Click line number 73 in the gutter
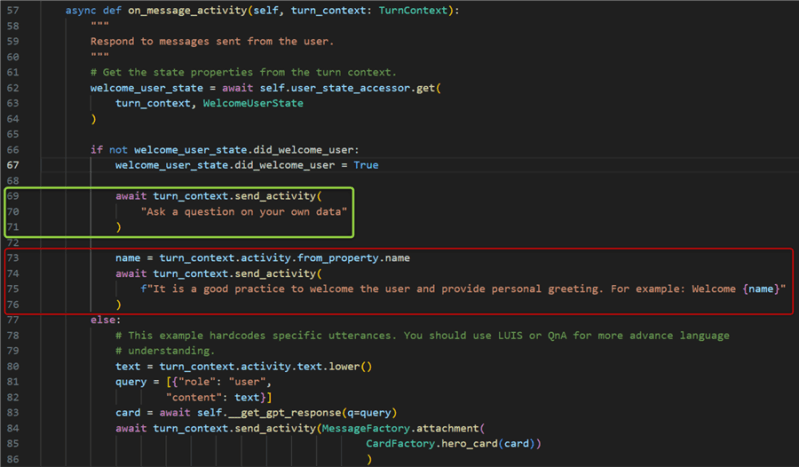The image size is (799, 467). click(x=13, y=258)
